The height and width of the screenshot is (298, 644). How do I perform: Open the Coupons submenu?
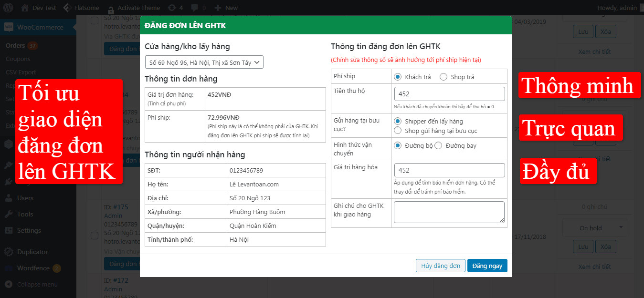pyautogui.click(x=18, y=59)
